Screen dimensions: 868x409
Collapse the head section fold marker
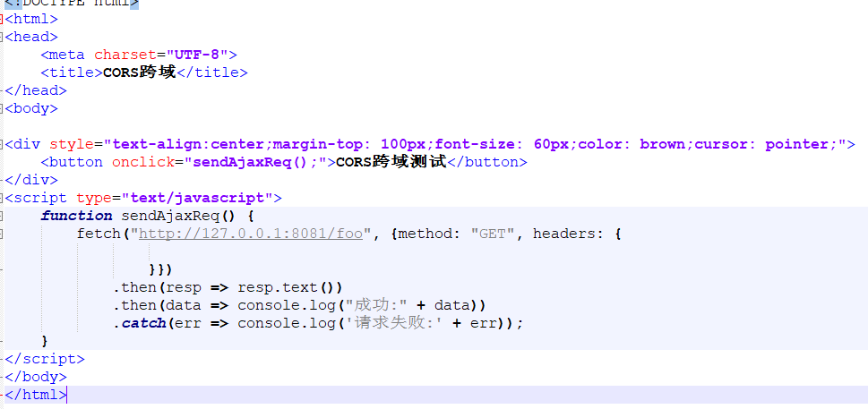(x=2, y=37)
